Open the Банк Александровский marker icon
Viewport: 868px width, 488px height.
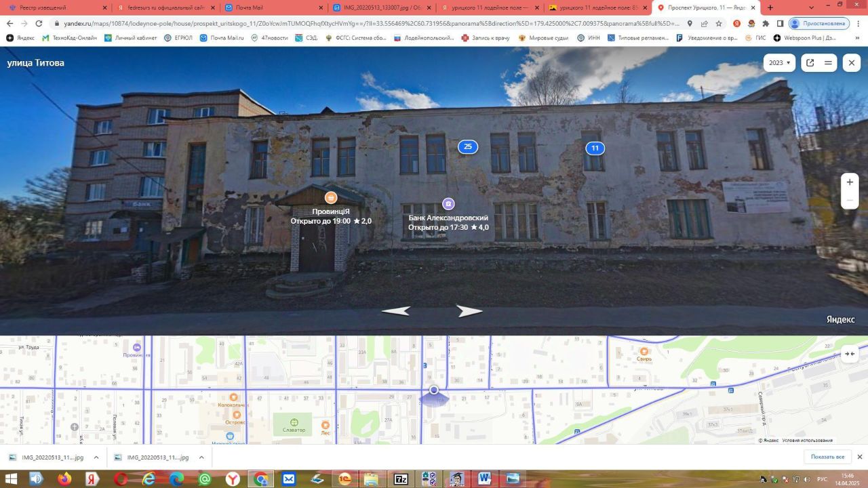pos(448,203)
